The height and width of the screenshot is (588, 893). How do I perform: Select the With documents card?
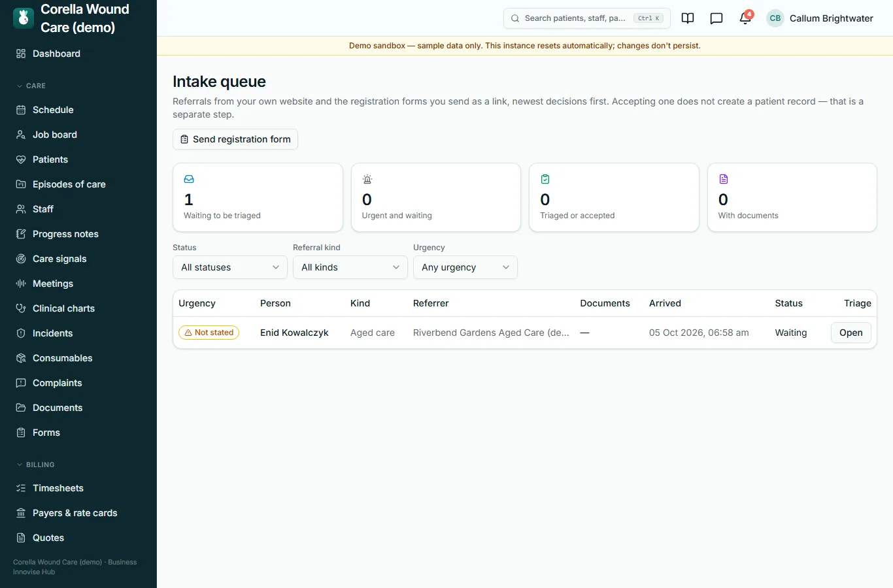(792, 197)
